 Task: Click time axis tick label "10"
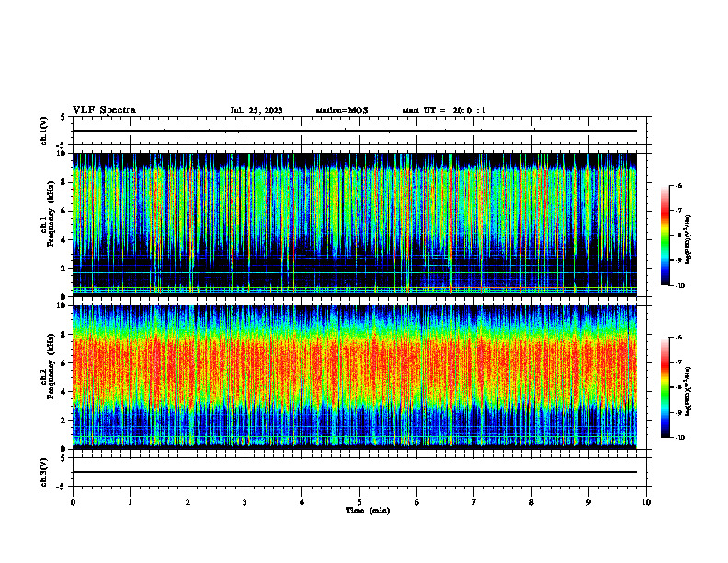point(646,502)
